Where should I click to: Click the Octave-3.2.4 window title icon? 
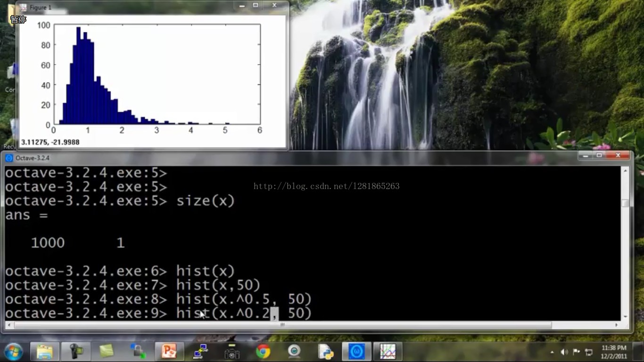click(9, 158)
